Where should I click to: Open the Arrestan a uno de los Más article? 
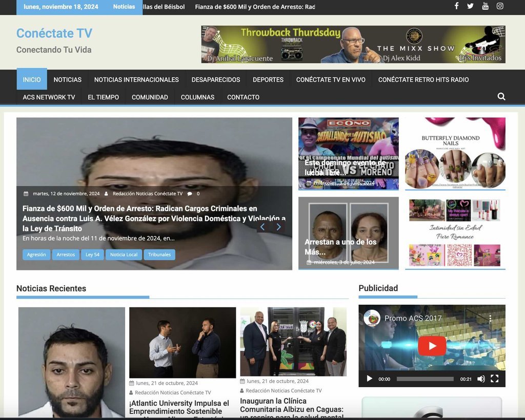click(340, 247)
